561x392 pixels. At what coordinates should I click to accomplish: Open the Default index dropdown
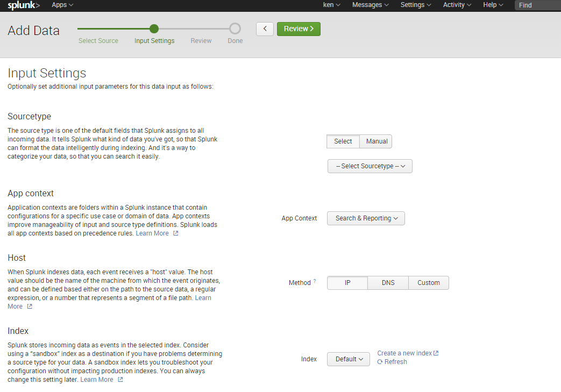[348, 359]
